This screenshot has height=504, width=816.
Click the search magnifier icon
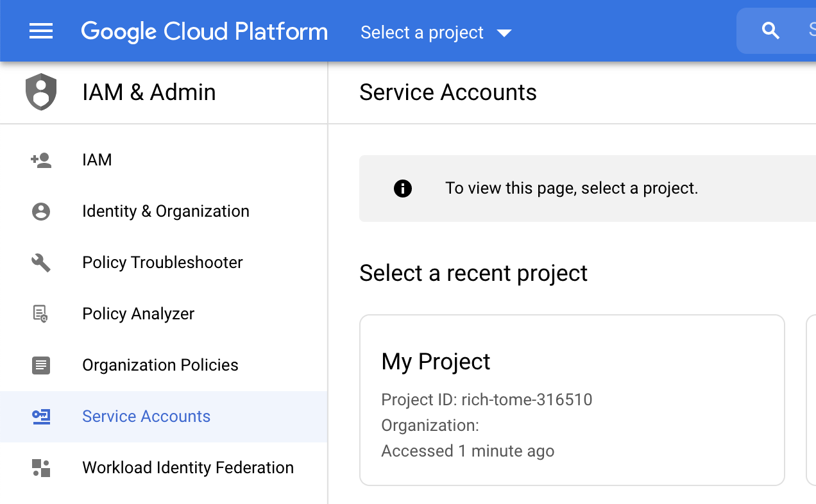pyautogui.click(x=770, y=30)
